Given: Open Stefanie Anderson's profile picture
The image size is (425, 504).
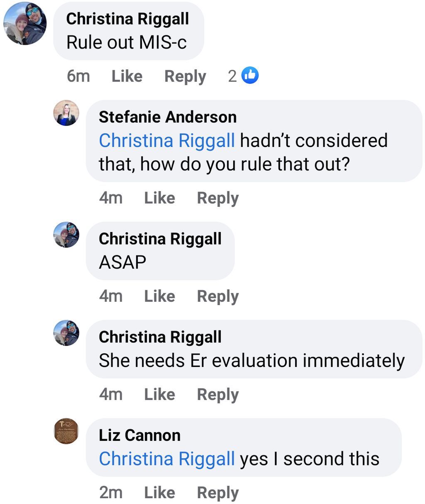Looking at the screenshot, I should [x=66, y=113].
